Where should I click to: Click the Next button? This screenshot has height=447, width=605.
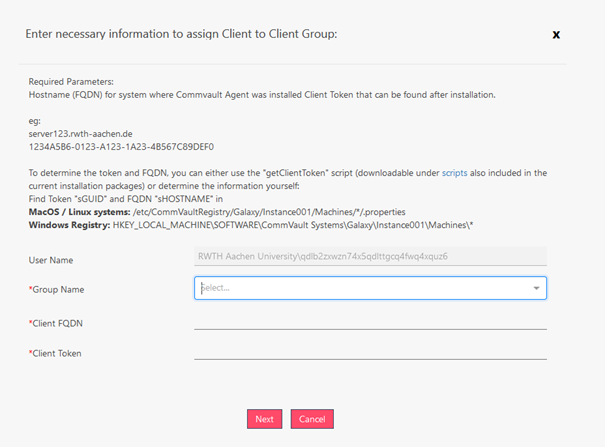click(264, 419)
